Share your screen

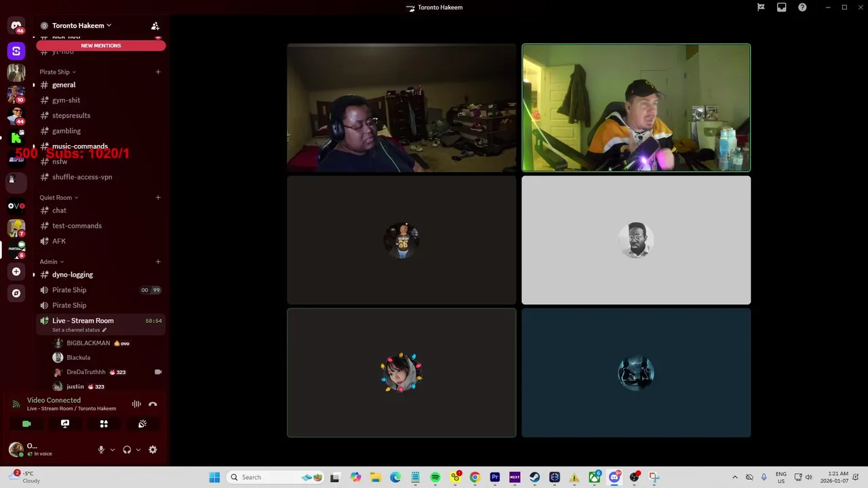[65, 424]
